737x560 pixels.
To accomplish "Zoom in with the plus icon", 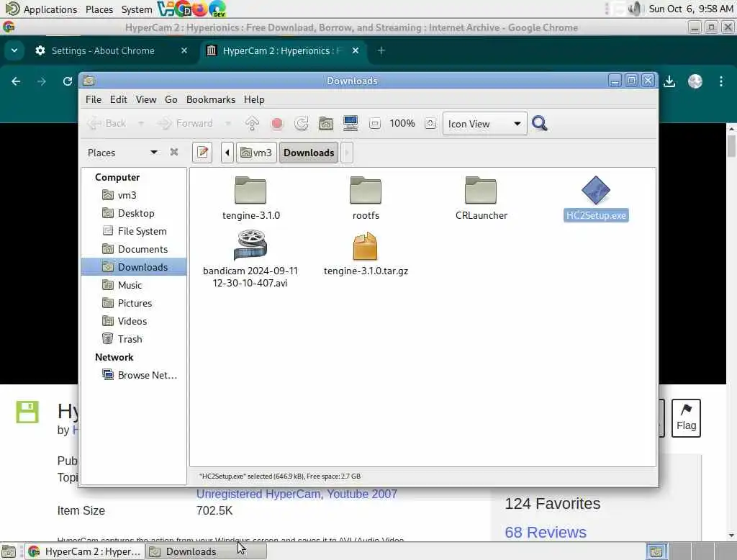I will click(430, 124).
